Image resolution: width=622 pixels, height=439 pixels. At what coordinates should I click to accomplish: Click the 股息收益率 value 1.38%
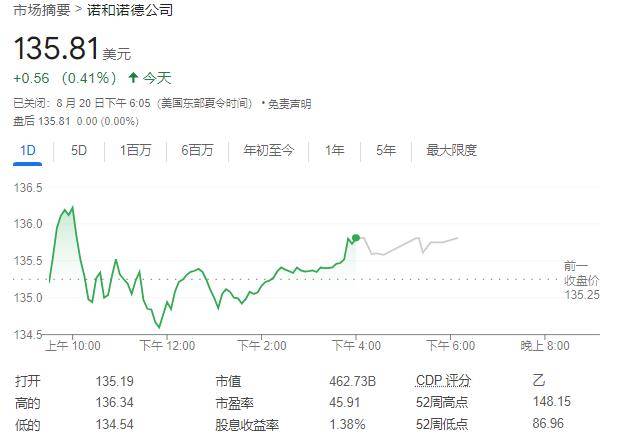tap(347, 424)
